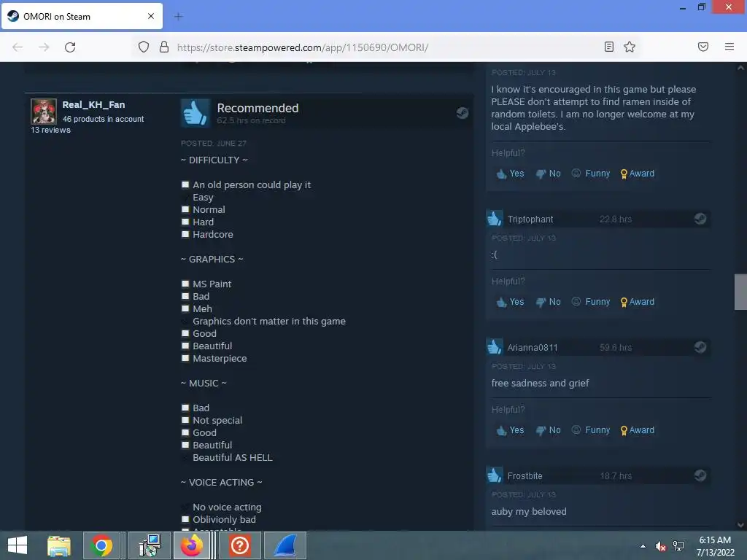747x560 pixels.
Task: Save page to Pocket icon
Action: coord(703,47)
